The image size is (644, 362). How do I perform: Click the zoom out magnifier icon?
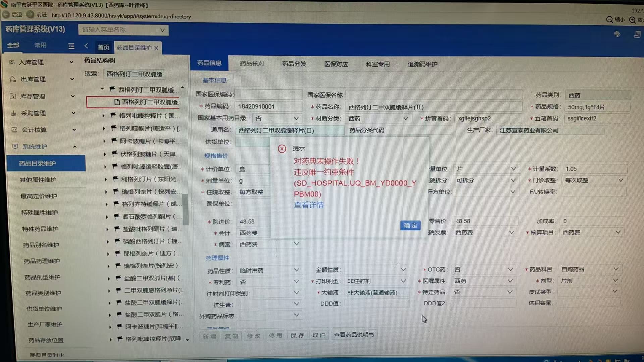coord(609,20)
